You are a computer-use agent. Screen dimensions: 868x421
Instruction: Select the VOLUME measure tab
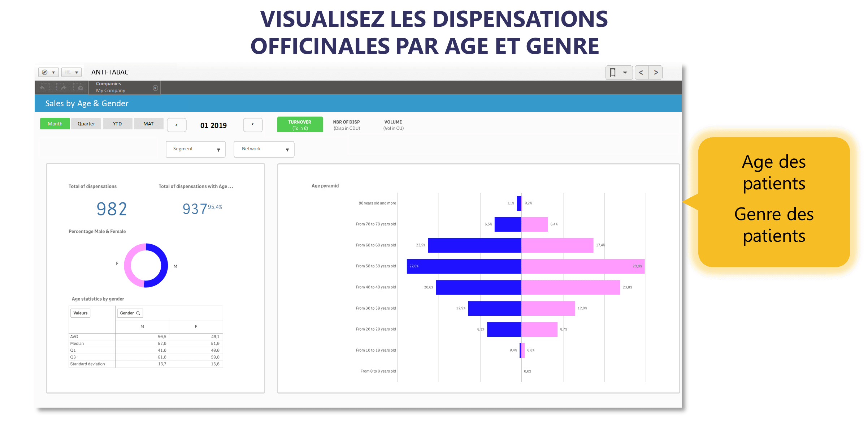pos(393,125)
